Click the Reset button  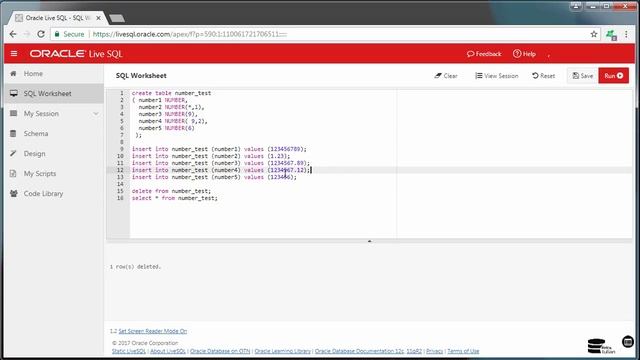(544, 76)
